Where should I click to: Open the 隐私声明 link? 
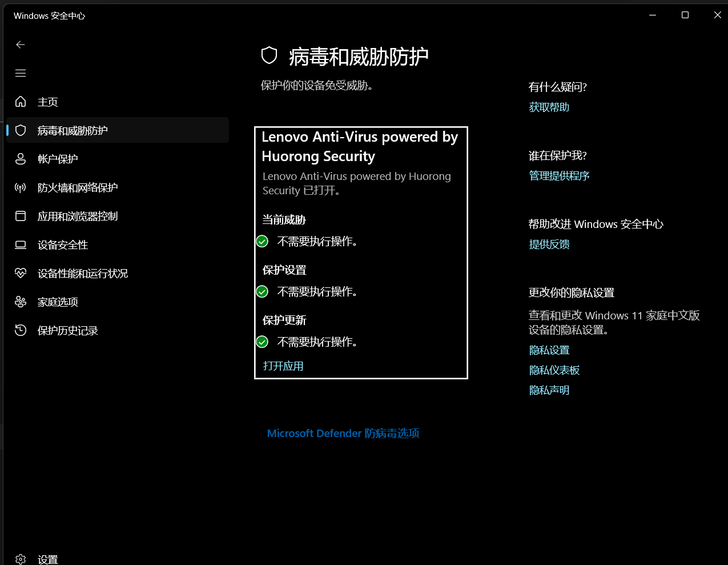[549, 390]
